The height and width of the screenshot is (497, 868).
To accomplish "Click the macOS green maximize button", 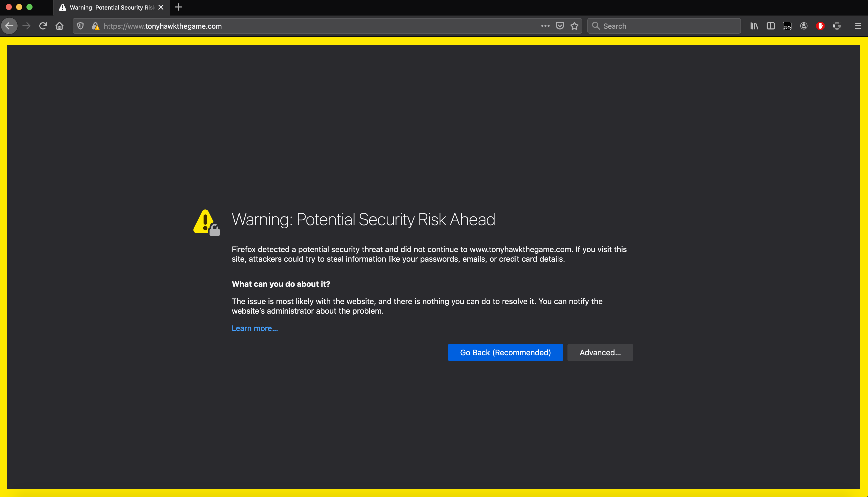I will tap(30, 7).
